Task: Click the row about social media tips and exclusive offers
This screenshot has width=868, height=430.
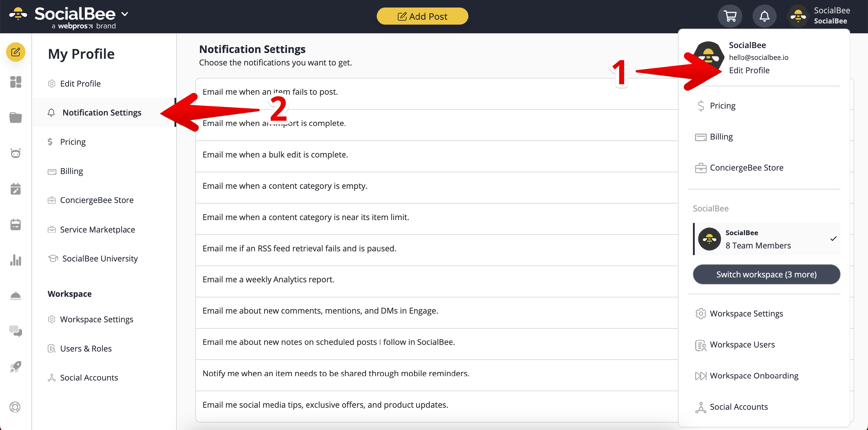Action: pyautogui.click(x=437, y=407)
